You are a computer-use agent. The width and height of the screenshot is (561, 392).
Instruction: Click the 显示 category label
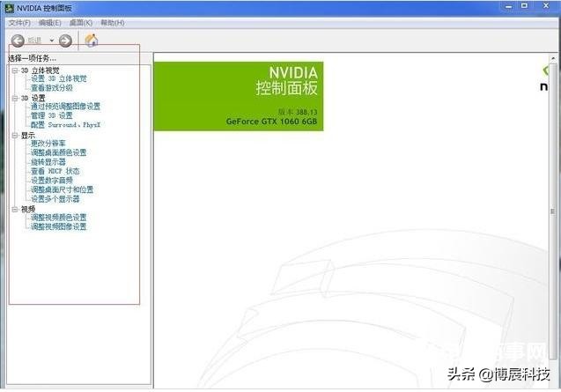28,136
